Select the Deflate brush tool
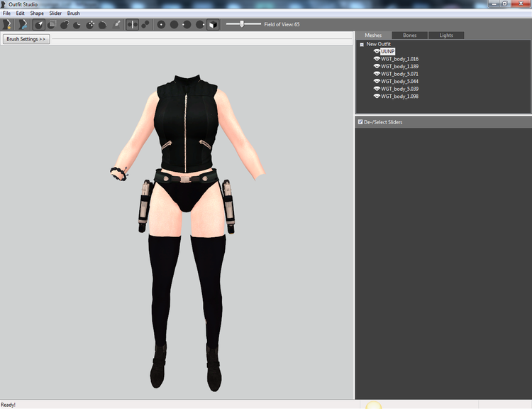 77,24
